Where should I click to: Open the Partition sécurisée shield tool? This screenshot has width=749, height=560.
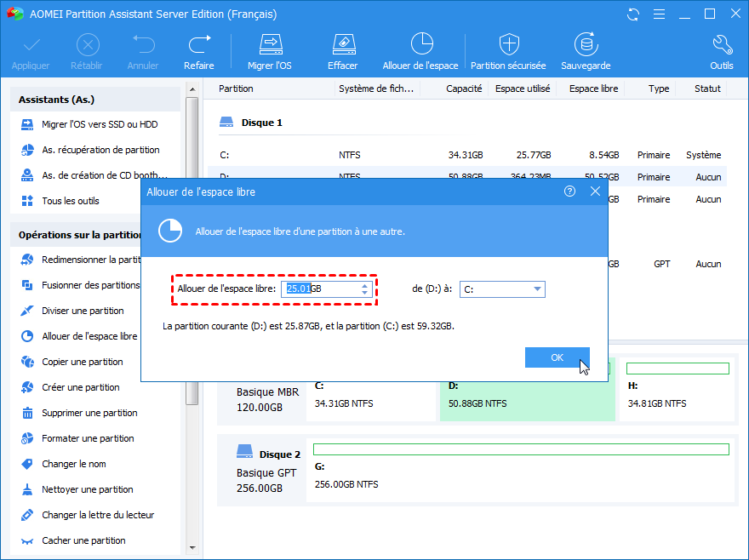point(508,52)
